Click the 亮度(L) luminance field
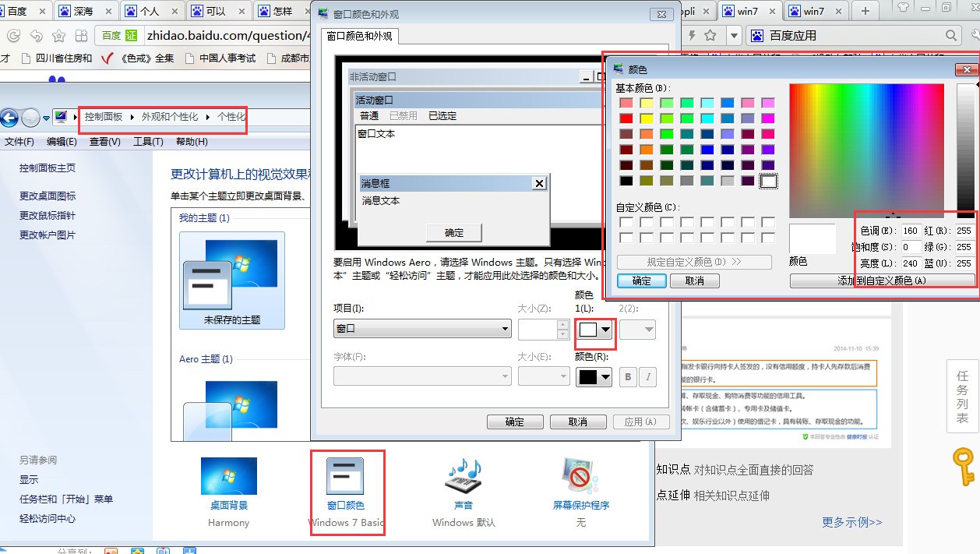 (910, 263)
